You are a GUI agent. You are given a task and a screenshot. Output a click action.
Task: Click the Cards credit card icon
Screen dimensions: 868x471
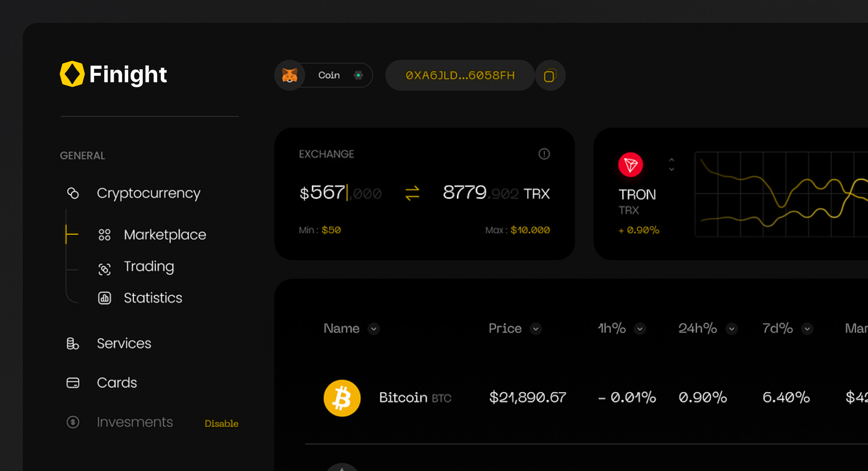click(x=73, y=382)
